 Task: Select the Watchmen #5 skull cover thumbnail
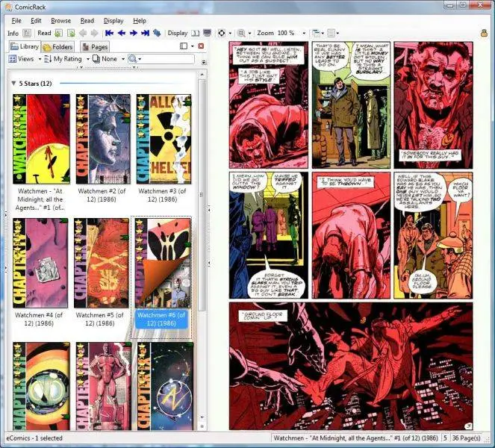tap(102, 263)
